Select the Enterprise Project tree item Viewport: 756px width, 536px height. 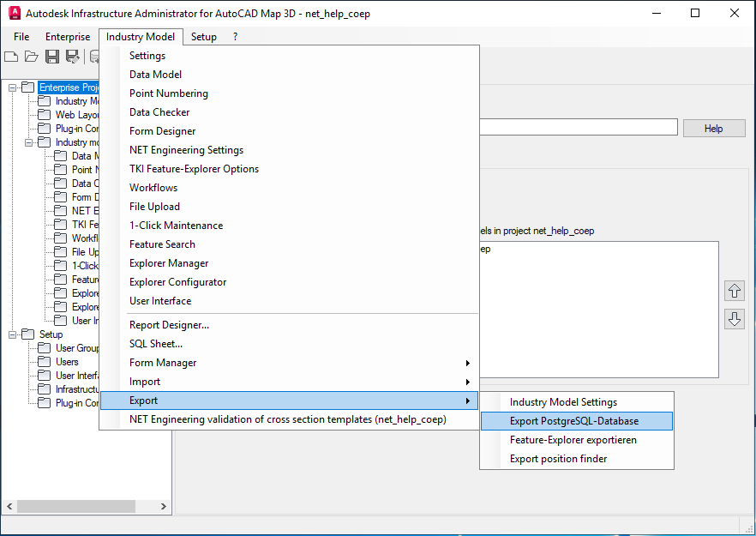point(69,87)
